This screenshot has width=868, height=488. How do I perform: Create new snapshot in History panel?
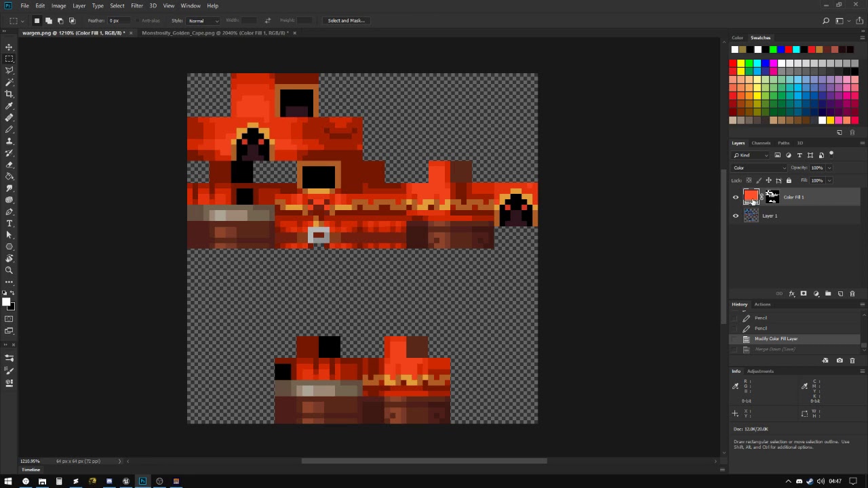click(x=840, y=361)
